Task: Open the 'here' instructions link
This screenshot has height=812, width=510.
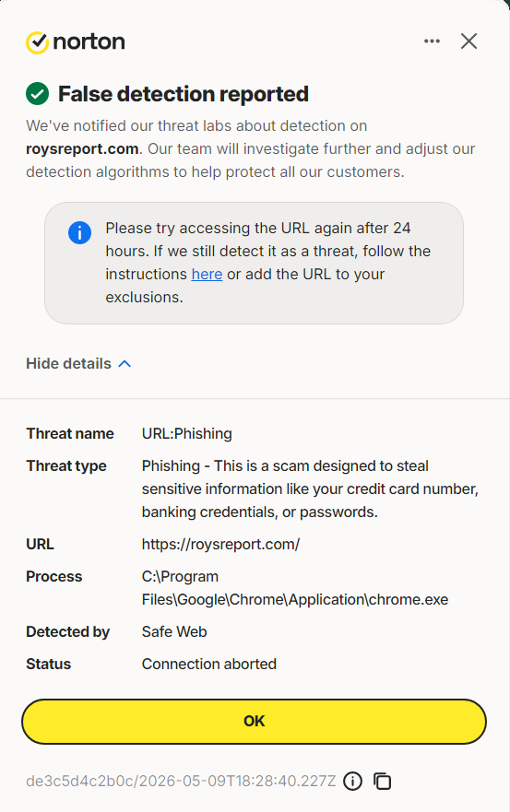Action: (207, 274)
